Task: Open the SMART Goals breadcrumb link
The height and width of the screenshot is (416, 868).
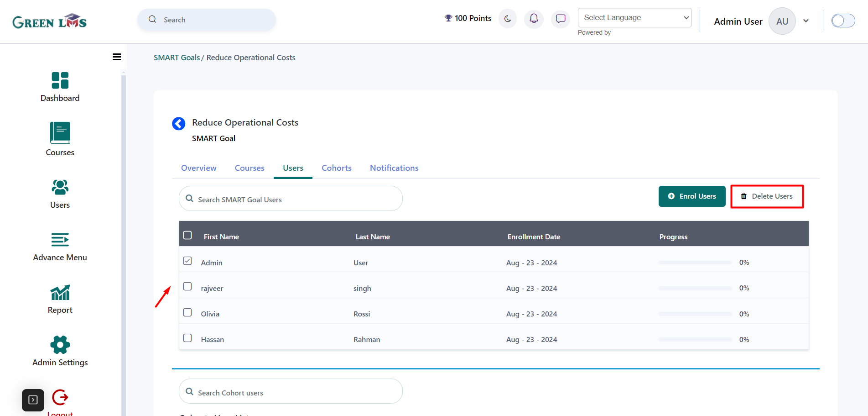Action: (177, 58)
